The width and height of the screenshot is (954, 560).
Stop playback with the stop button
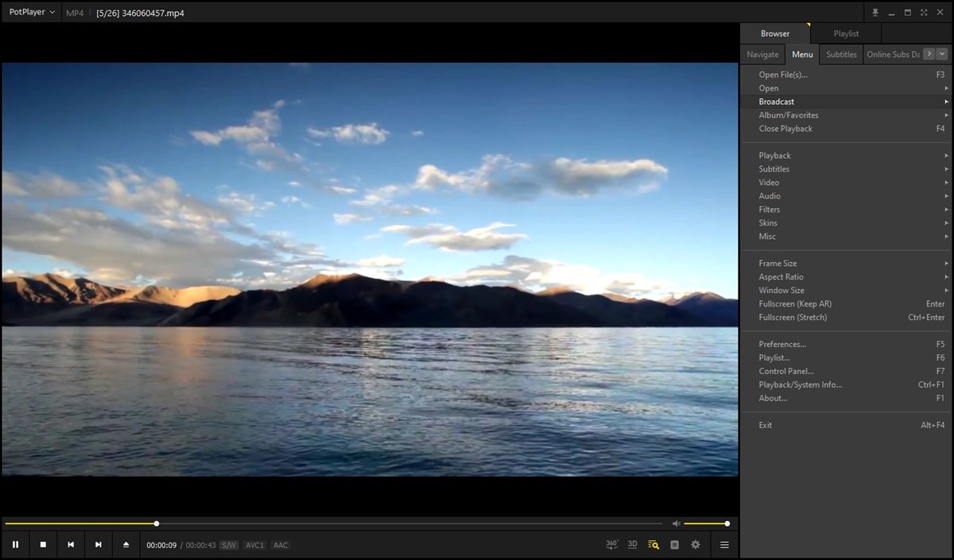pyautogui.click(x=43, y=545)
